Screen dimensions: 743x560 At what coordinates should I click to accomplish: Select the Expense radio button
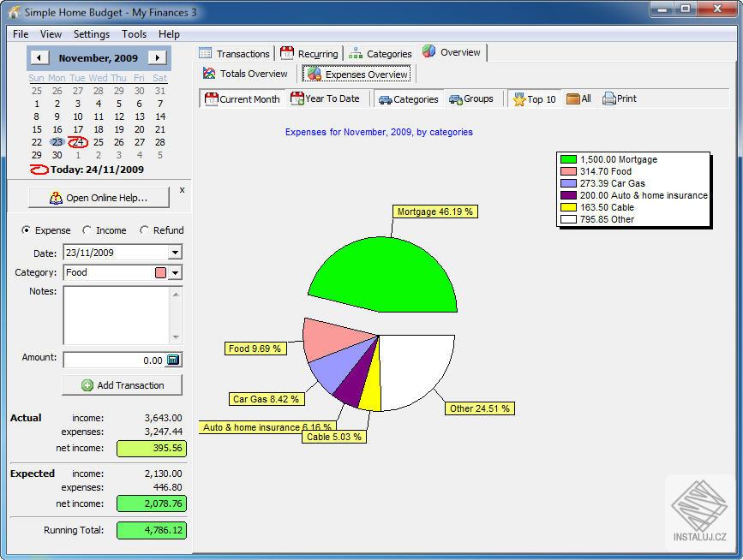(26, 230)
